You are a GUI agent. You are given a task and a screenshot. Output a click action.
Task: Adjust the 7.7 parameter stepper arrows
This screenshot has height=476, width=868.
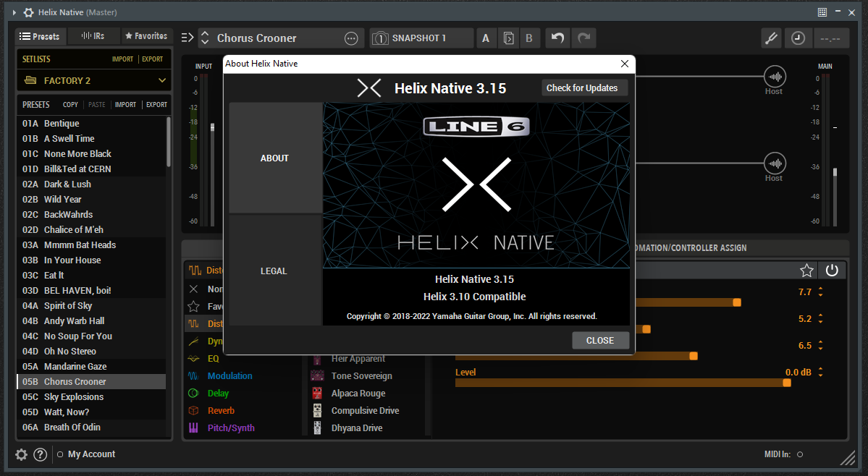point(820,292)
